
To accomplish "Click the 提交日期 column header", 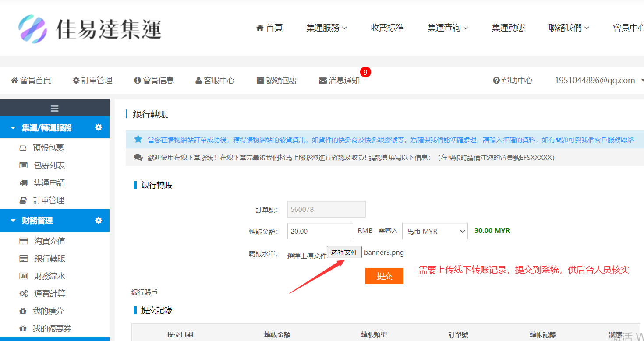I will click(x=180, y=335).
